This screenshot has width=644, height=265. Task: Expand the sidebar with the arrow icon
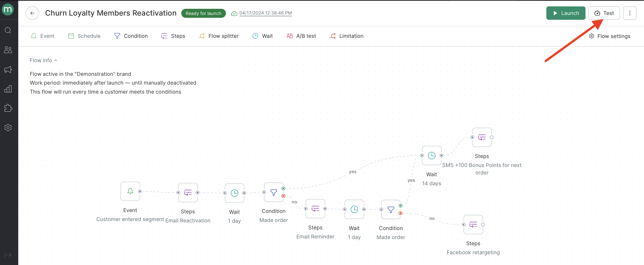(8, 255)
